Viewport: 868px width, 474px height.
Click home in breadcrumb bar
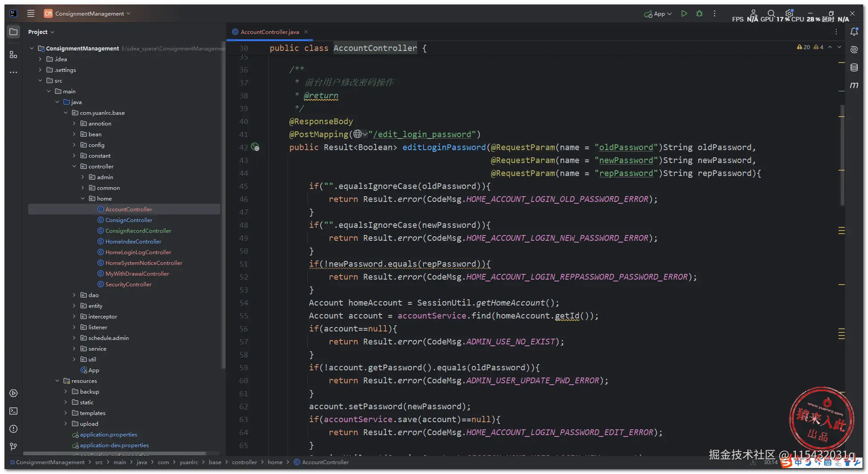[275, 462]
